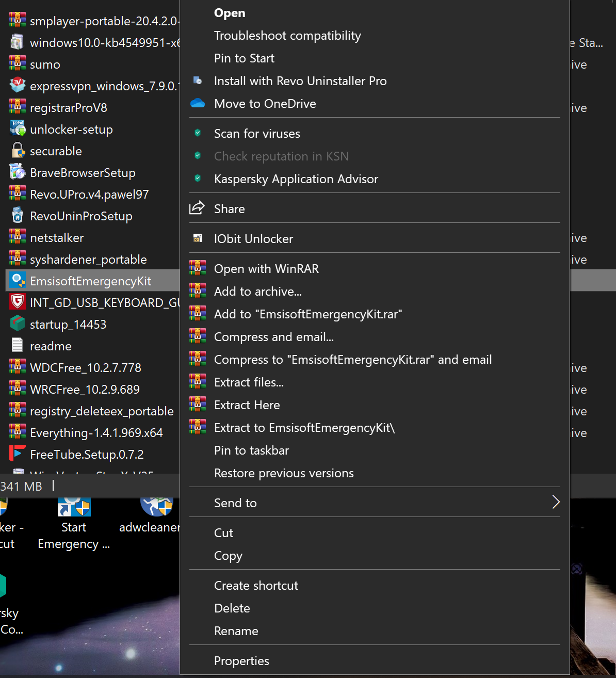This screenshot has height=678, width=616.
Task: Click WinRAR icon beside Compress and email
Action: coord(198,336)
